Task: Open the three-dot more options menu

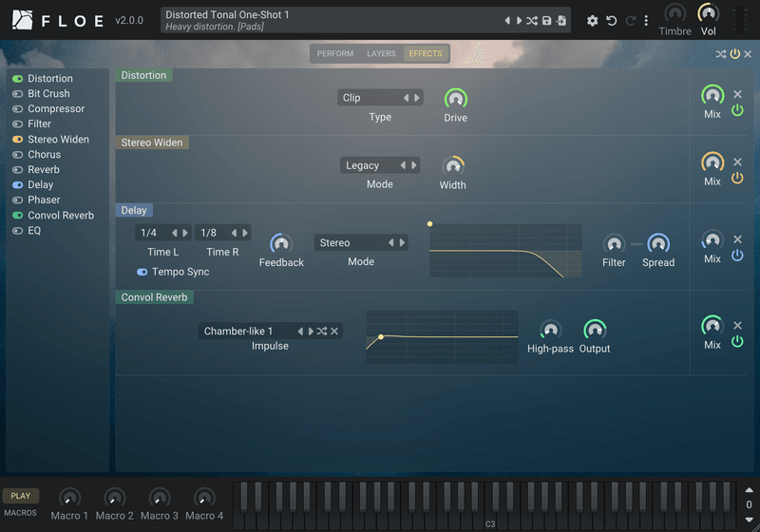Action: pyautogui.click(x=646, y=21)
